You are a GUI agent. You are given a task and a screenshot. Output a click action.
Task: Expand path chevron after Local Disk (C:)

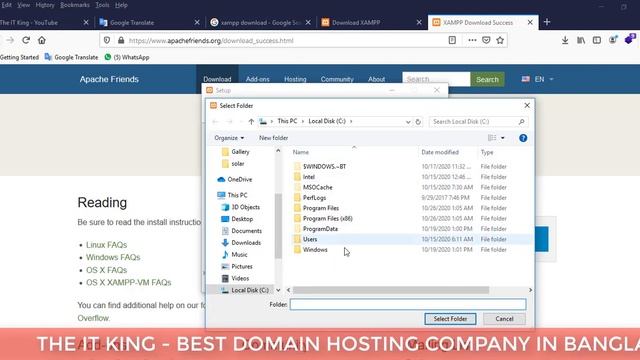pos(351,121)
